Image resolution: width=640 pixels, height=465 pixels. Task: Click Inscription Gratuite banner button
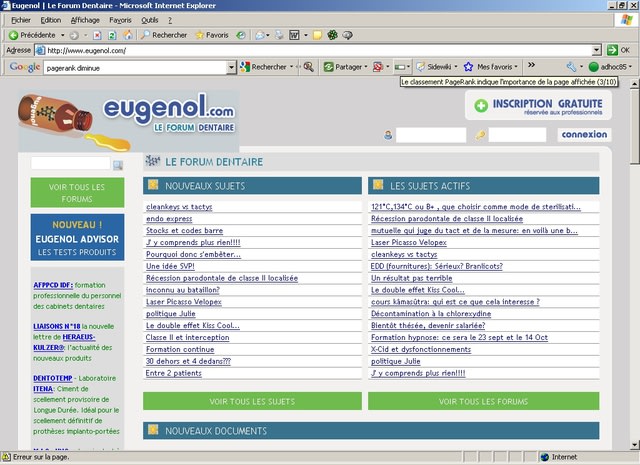point(538,105)
